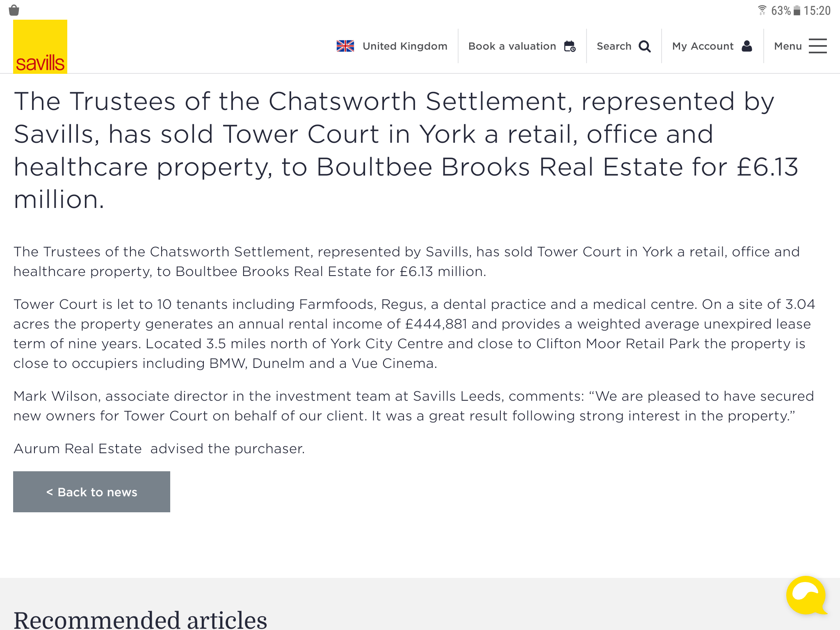Open the yellow chat bubble
The image size is (840, 630).
coord(806,596)
